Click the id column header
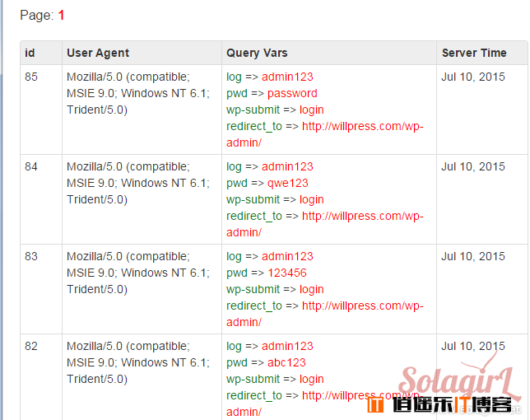The image size is (530, 420). [x=30, y=53]
